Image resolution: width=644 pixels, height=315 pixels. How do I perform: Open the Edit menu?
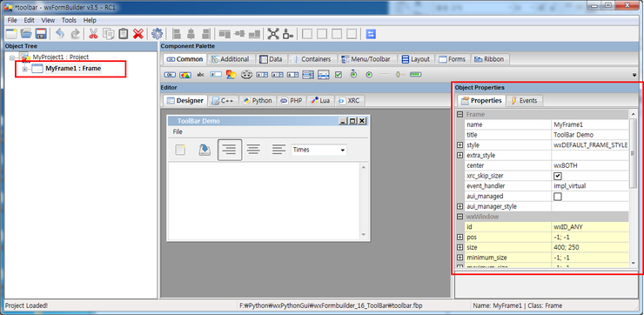[30, 20]
